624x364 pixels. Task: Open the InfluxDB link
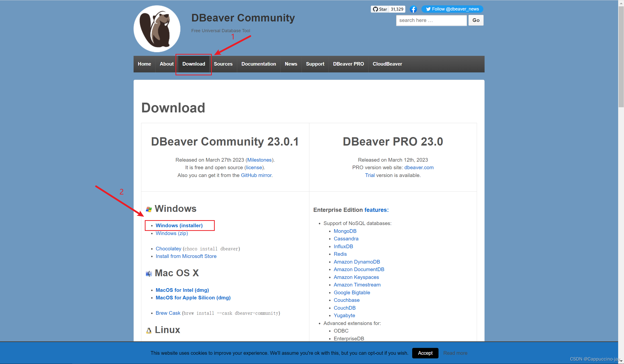click(343, 247)
